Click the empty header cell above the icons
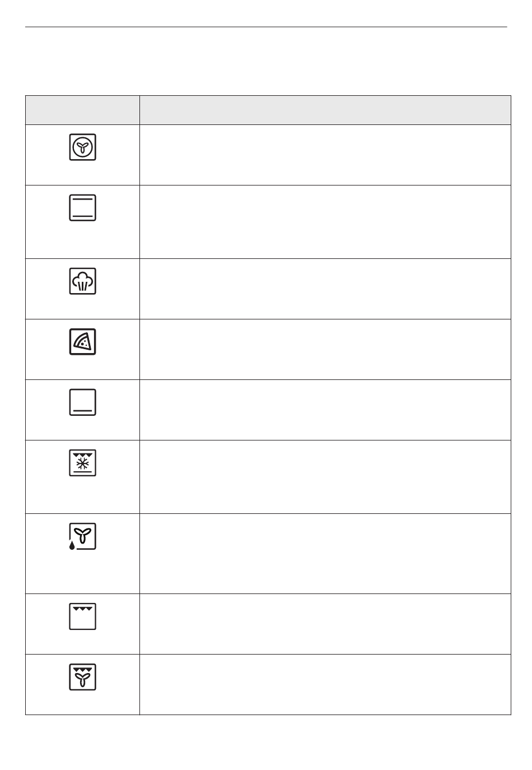 [82, 110]
